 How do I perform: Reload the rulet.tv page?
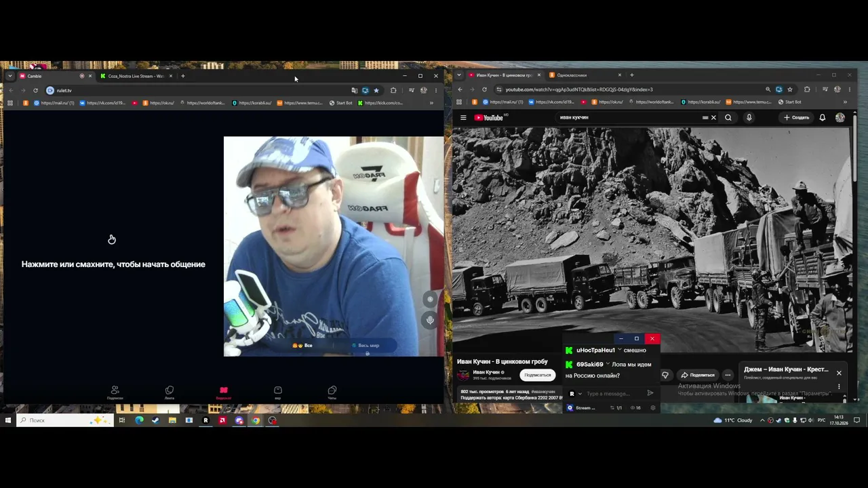[x=35, y=90]
